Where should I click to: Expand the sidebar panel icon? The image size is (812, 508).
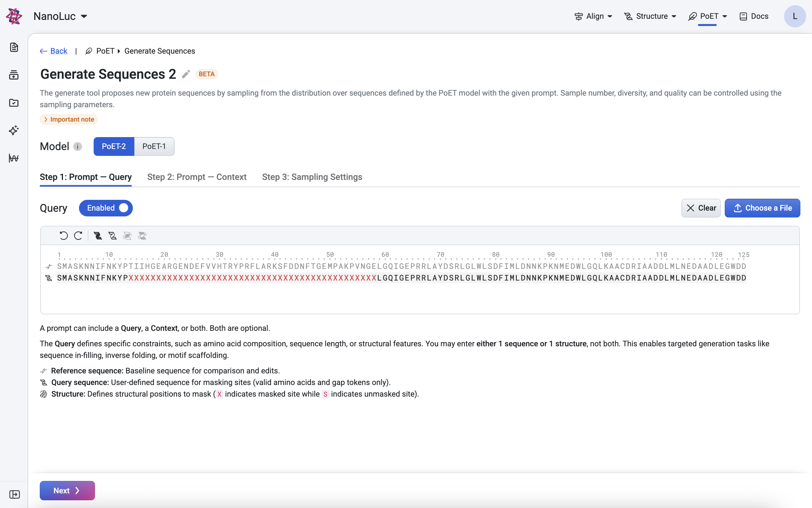coord(14,494)
